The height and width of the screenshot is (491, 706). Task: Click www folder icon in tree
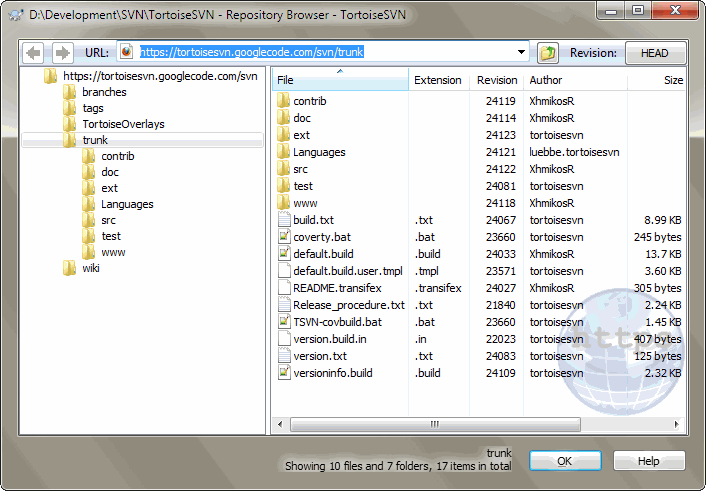(88, 252)
